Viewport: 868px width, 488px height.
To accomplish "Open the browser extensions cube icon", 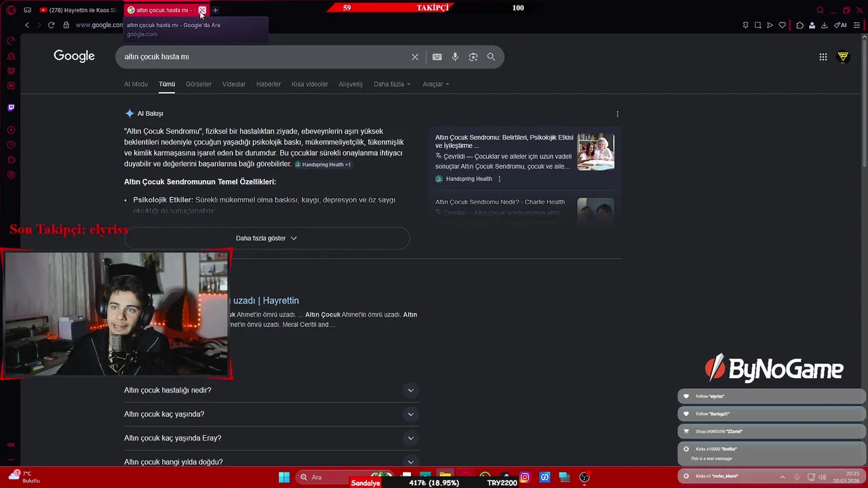I will click(800, 25).
